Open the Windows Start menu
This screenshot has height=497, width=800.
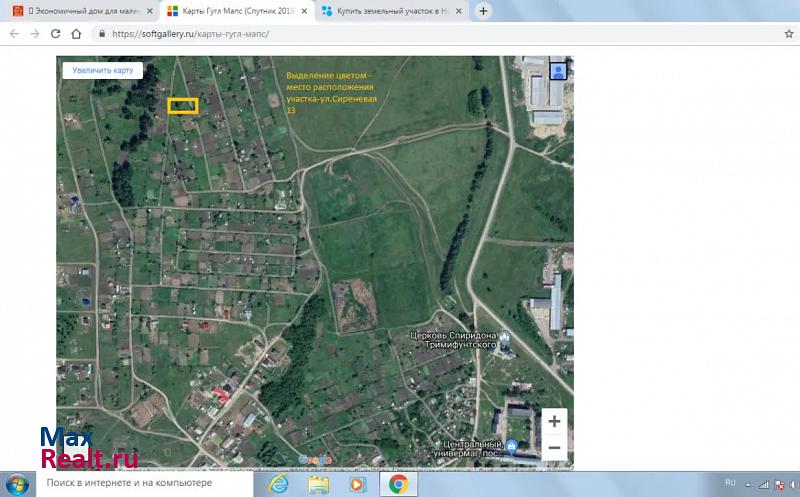(19, 484)
